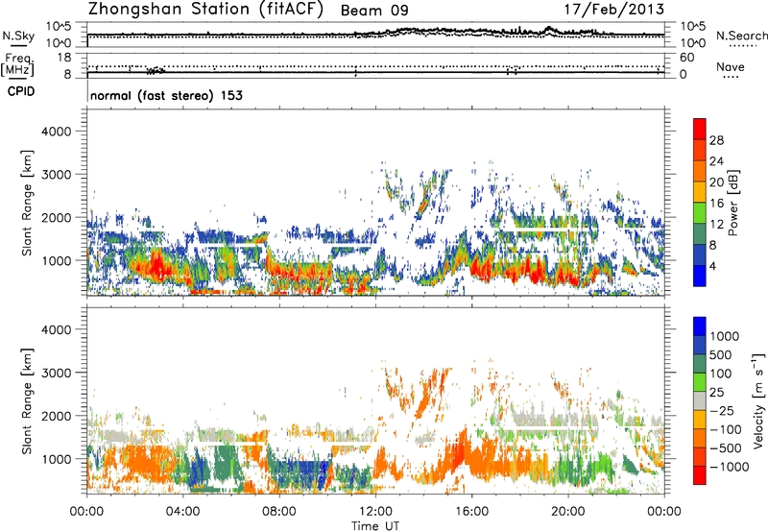Select the "CPID" row label

click(x=21, y=91)
